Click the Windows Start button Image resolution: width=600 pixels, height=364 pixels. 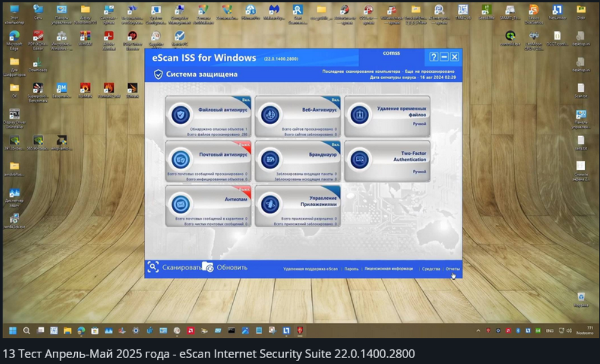(x=13, y=331)
